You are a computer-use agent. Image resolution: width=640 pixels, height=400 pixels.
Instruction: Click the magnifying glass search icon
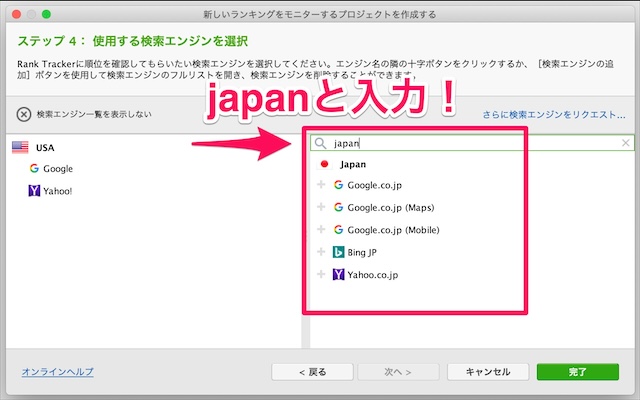pyautogui.click(x=320, y=143)
